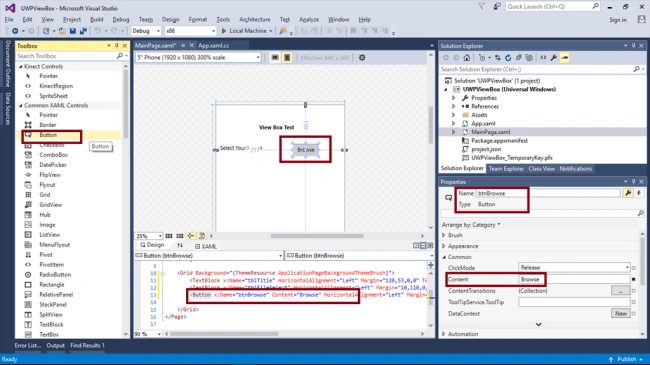The height and width of the screenshot is (365, 650).
Task: Collapse Common XAML Controls group
Action: (21, 105)
